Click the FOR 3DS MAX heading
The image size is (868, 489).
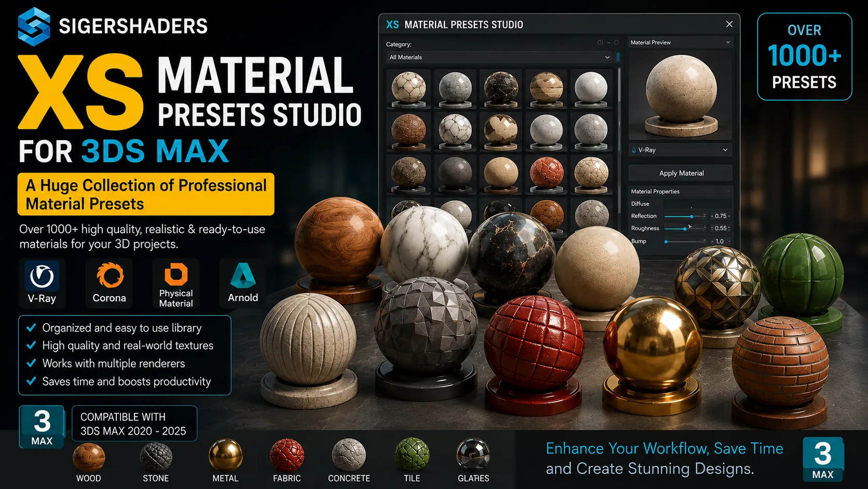pyautogui.click(x=124, y=151)
